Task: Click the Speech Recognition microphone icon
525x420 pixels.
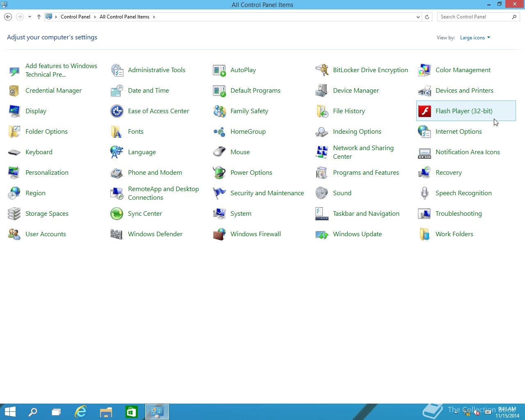Action: point(425,193)
